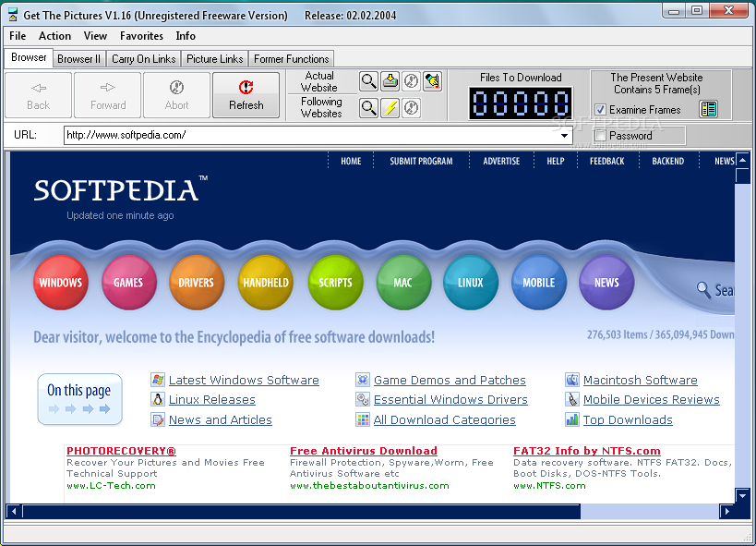Enable the Password checkbox
This screenshot has height=546, width=756.
[x=600, y=135]
